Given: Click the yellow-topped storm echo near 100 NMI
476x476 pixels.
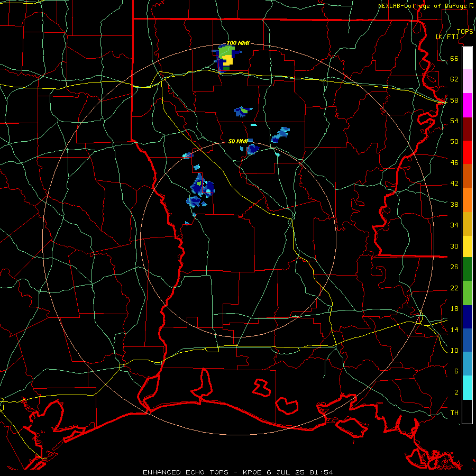Looking at the screenshot, I should tap(227, 58).
